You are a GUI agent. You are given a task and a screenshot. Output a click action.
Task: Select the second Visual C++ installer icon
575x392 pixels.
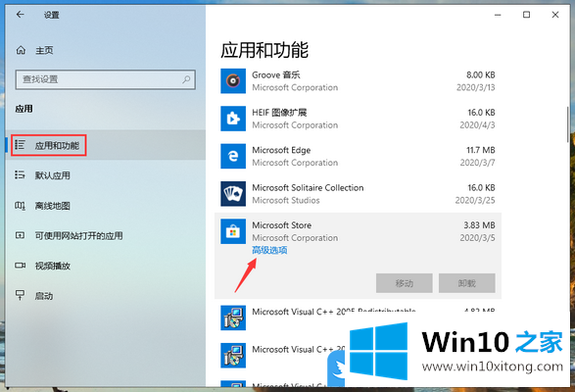[x=233, y=356]
